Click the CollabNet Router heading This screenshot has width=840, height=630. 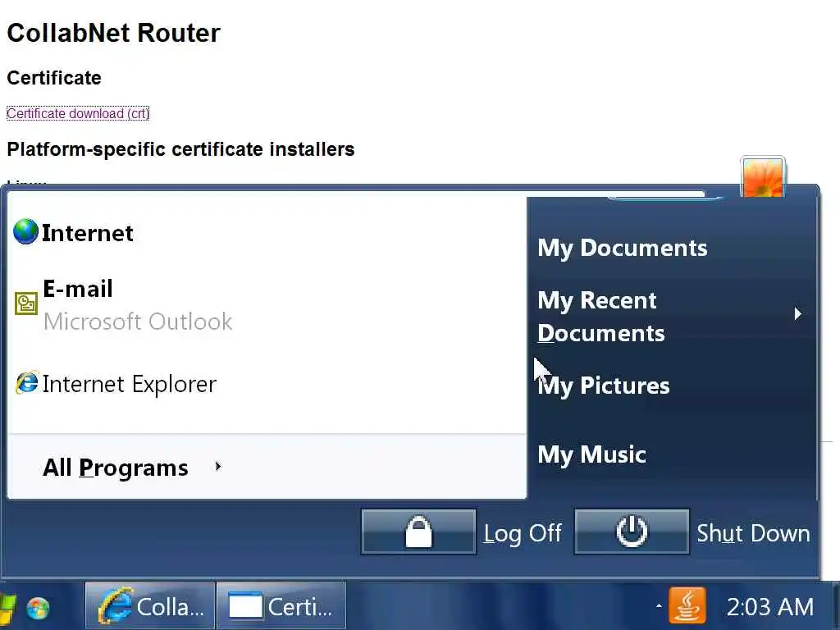click(113, 33)
